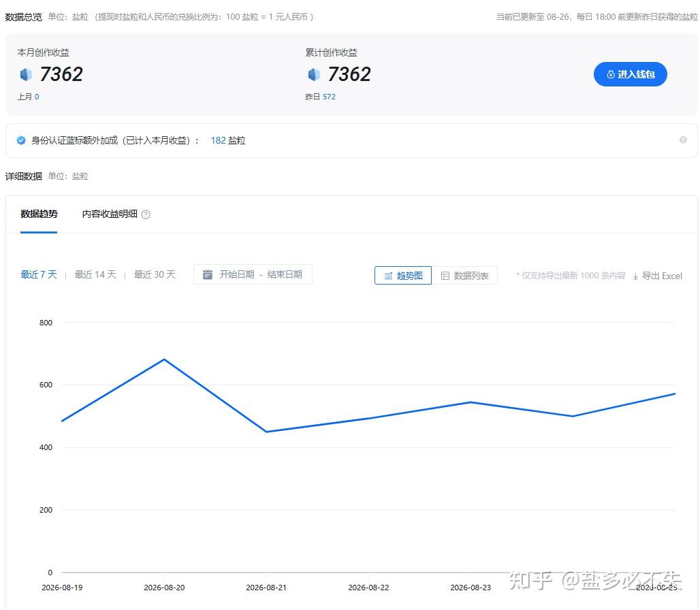Open wallet via 进入钱包 button
This screenshot has height=610, width=700.
click(x=630, y=74)
